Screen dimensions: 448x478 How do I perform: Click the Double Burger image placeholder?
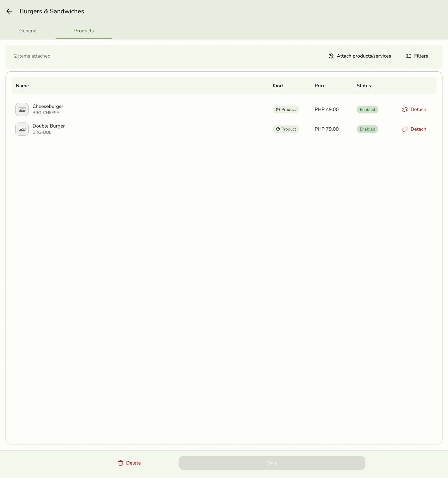(22, 129)
